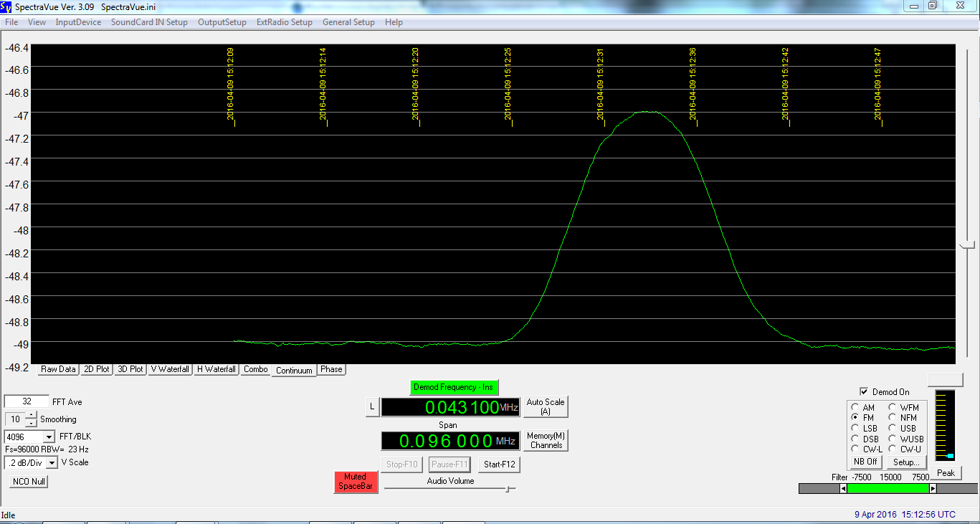Switch to the H Waterfall tab
The image size is (980, 524).
217,369
